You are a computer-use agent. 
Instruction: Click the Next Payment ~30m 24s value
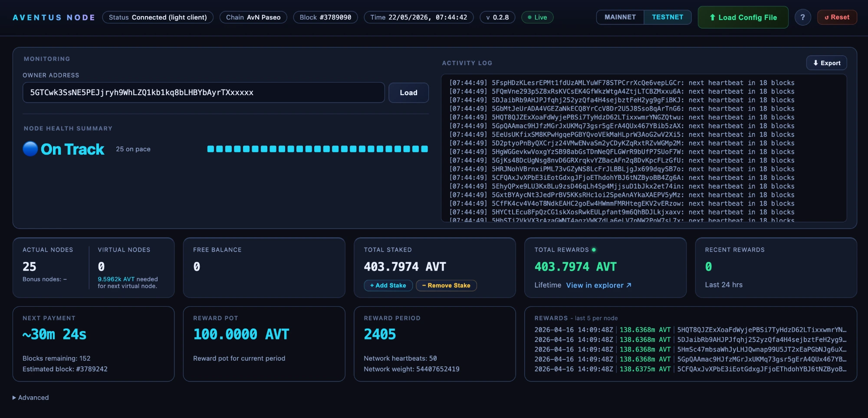54,335
